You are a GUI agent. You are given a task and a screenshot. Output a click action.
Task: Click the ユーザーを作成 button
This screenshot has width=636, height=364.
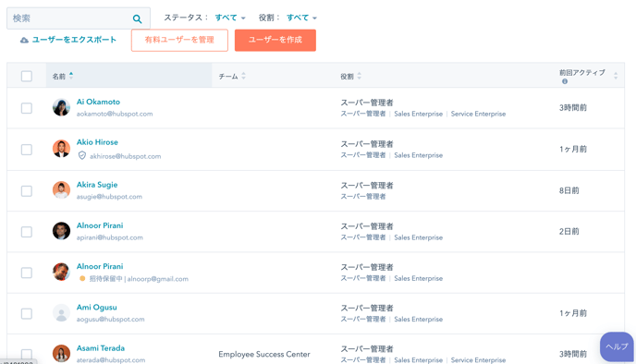point(275,40)
